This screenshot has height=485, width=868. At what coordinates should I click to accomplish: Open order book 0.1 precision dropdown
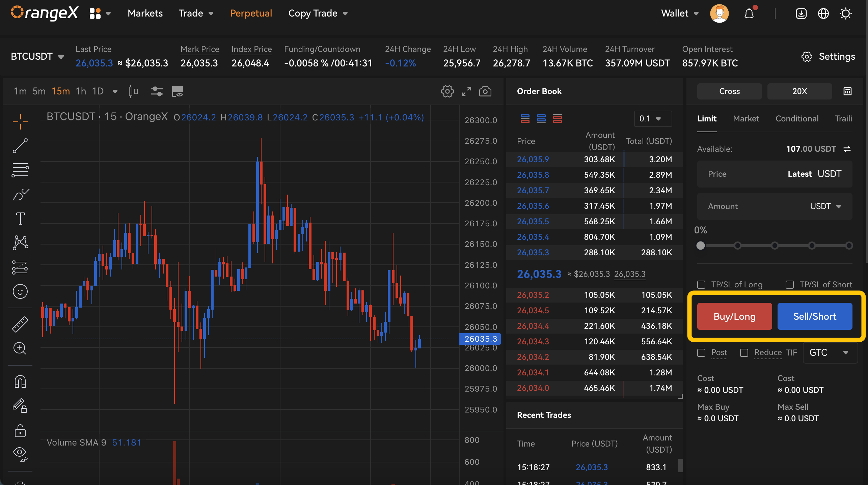[x=653, y=119]
